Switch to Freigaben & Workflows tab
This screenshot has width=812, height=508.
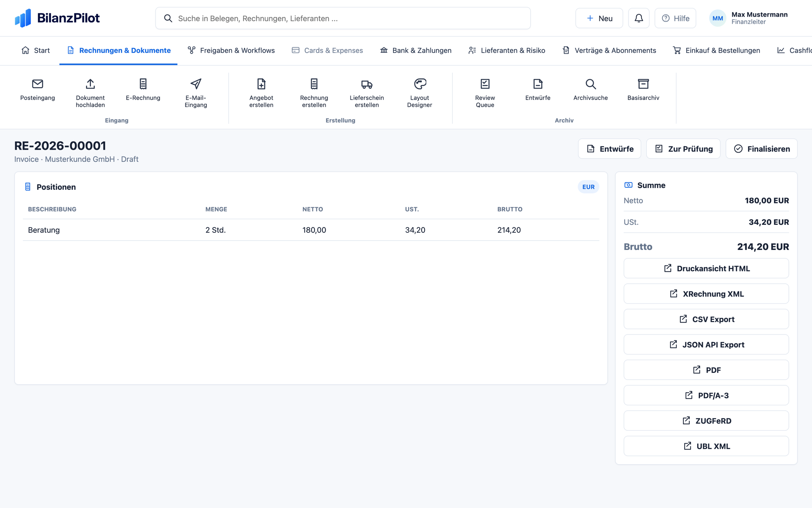[231, 50]
